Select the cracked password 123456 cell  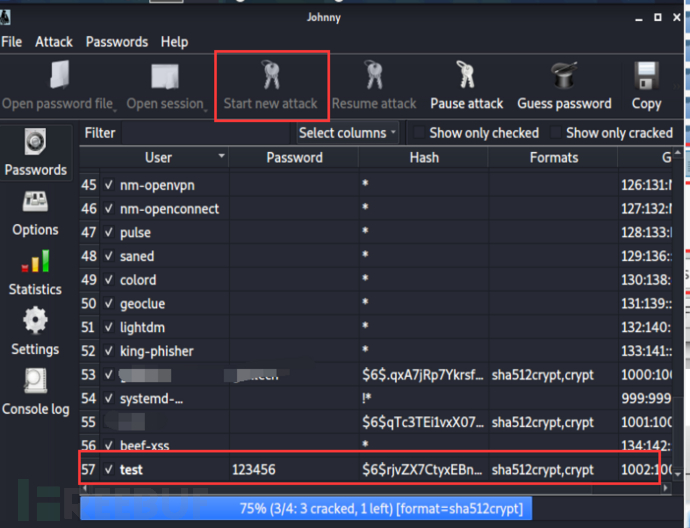tap(294, 469)
